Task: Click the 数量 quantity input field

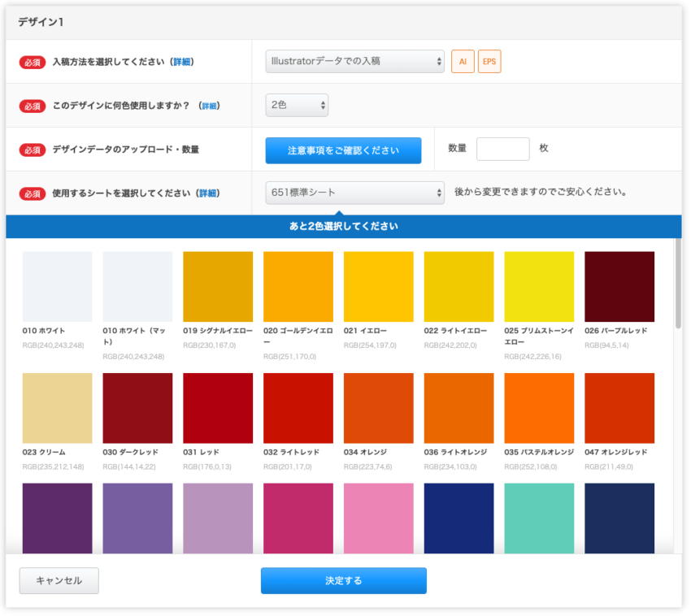Action: (x=503, y=149)
